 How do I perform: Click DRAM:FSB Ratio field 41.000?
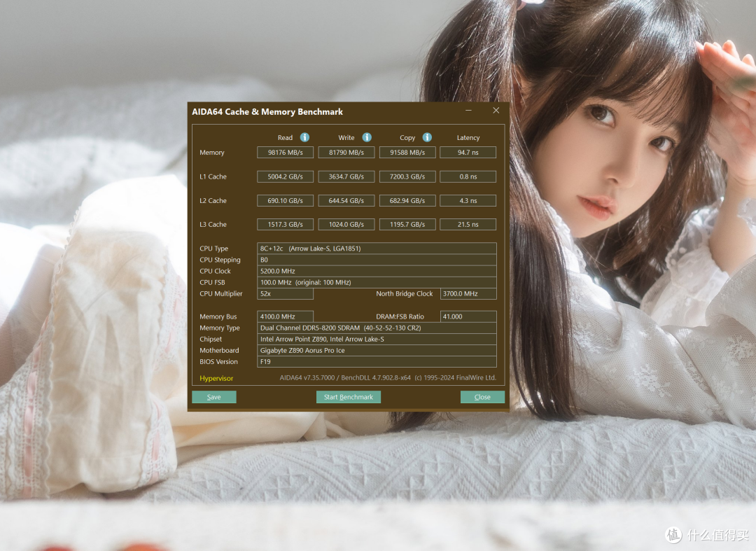tap(468, 316)
